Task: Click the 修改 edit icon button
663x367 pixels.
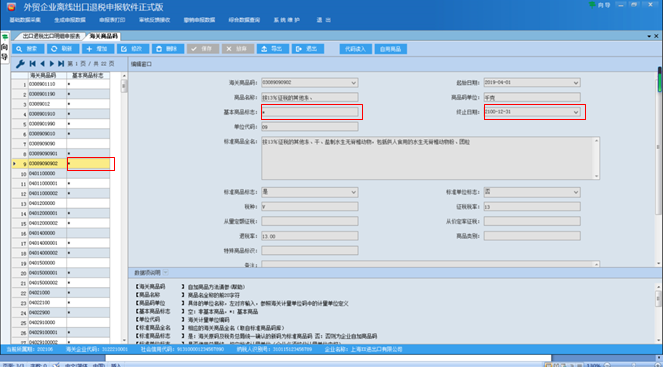Action: coord(133,49)
